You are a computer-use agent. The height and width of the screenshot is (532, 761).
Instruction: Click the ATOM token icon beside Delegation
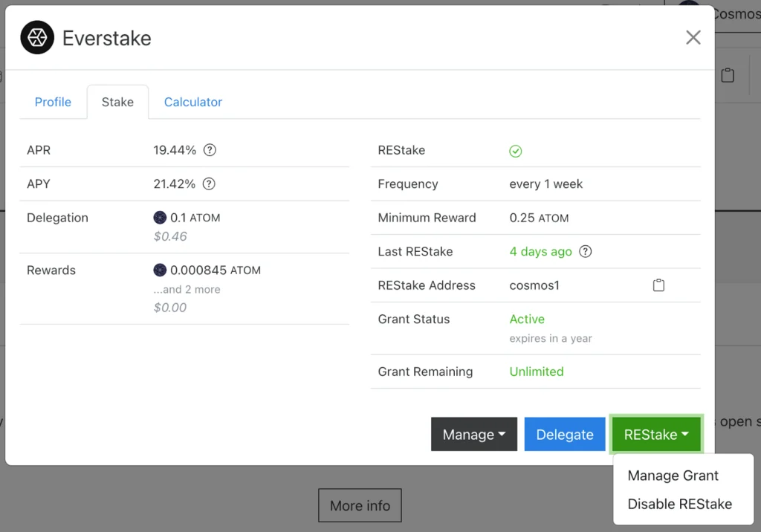[160, 218]
